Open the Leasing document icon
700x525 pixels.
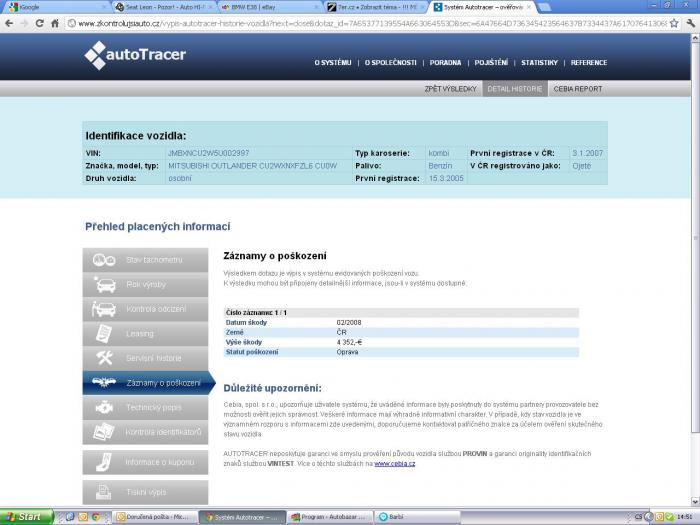tap(104, 333)
